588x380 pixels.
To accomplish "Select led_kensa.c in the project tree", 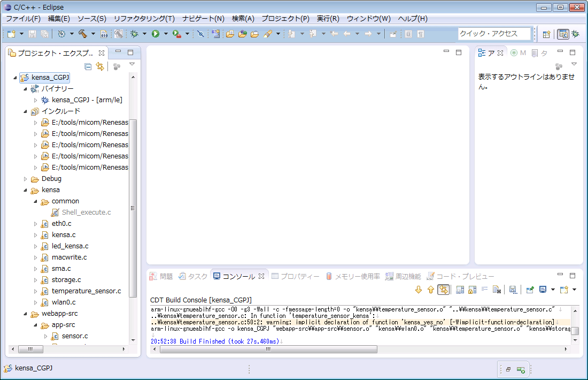I will 70,246.
